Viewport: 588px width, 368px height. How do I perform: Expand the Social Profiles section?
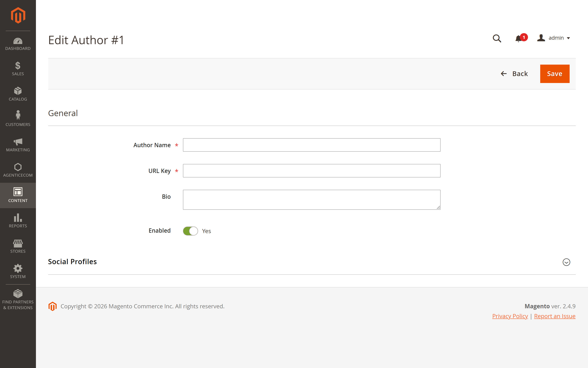(566, 262)
